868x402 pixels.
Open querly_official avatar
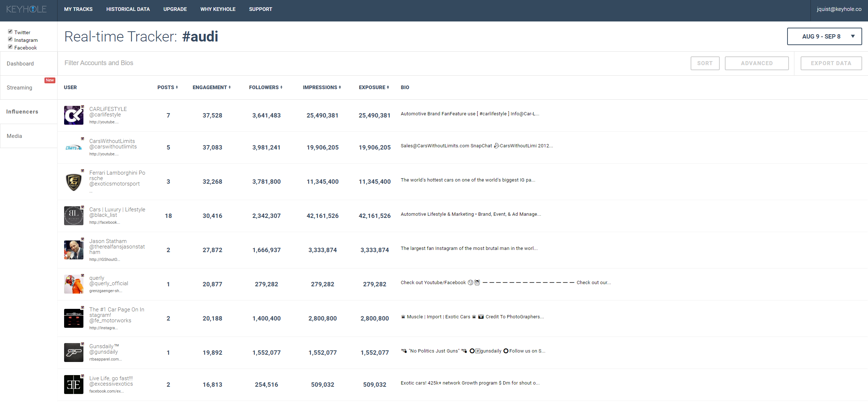pyautogui.click(x=74, y=284)
